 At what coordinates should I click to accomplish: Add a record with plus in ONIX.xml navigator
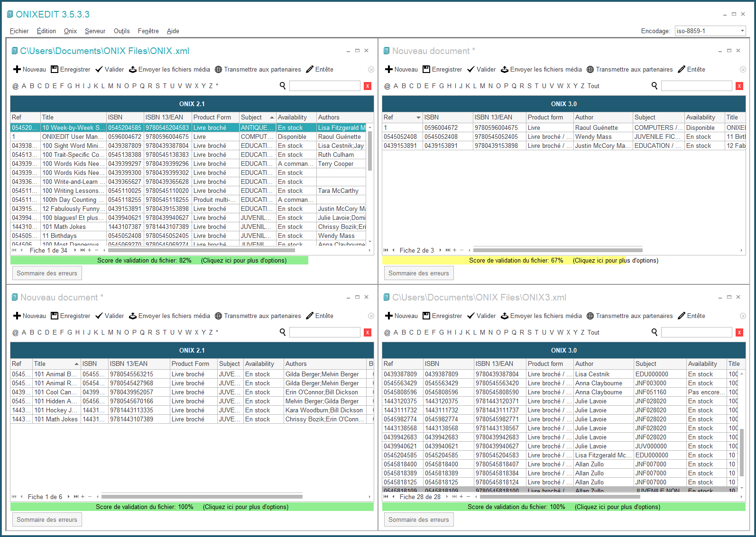(x=89, y=250)
